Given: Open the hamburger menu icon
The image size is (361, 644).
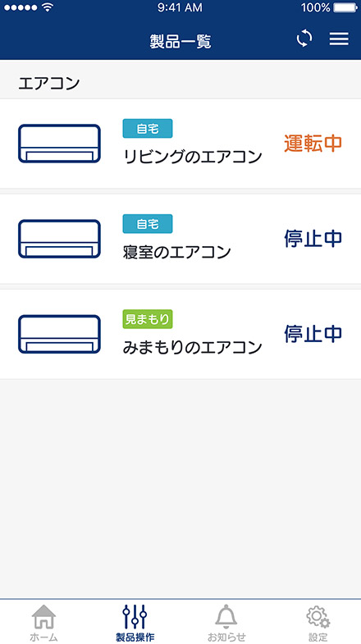Looking at the screenshot, I should tap(339, 39).
